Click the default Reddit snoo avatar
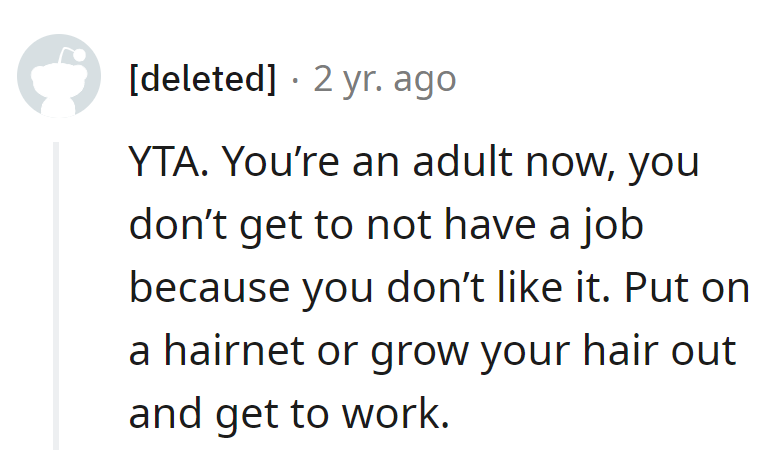774x450 pixels. click(x=59, y=78)
